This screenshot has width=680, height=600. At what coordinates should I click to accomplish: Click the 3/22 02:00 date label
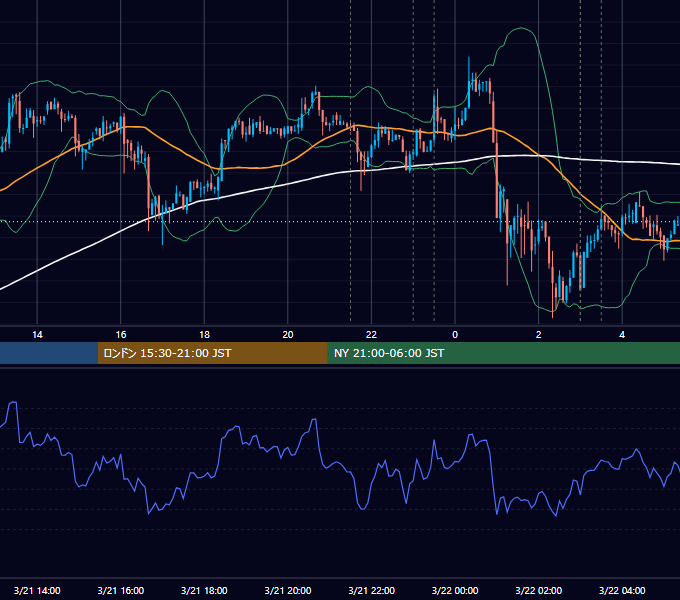539,590
